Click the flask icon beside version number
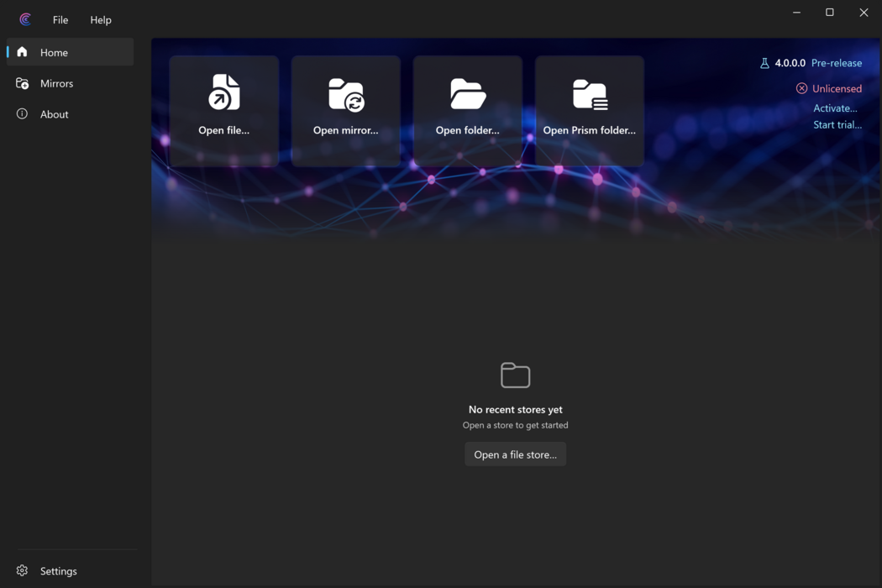This screenshot has width=882, height=588. 764,63
